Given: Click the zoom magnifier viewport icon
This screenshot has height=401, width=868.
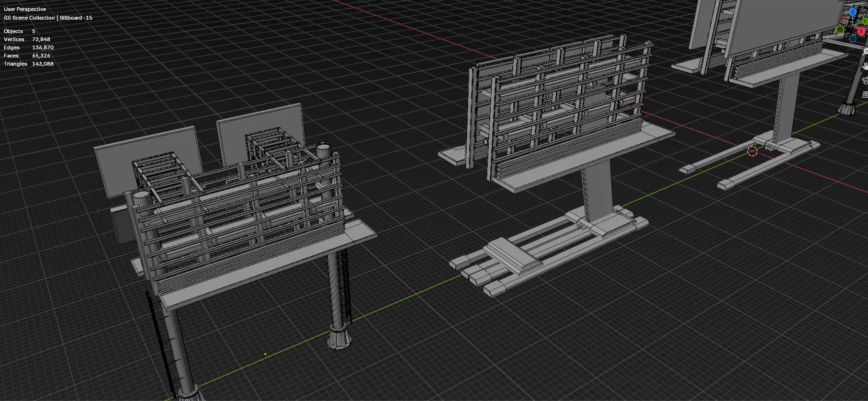Looking at the screenshot, I should pyautogui.click(x=865, y=52).
